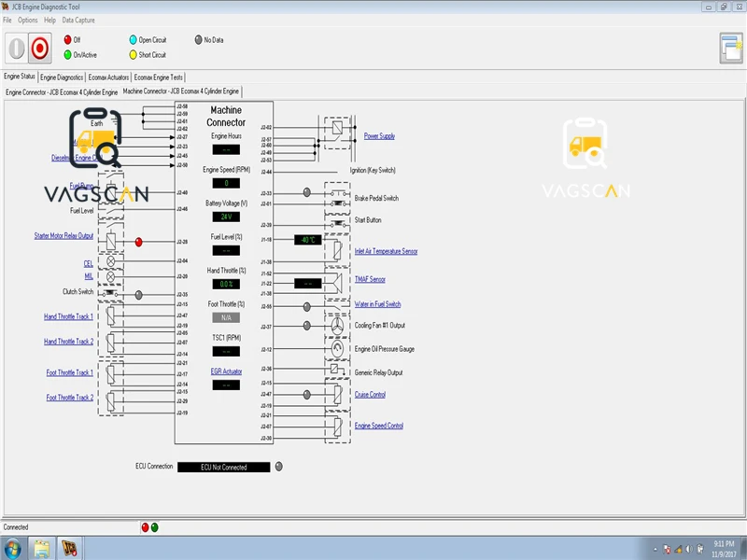Screen dimensions: 747x560
Task: Click the Water in Fuel status indicator
Action: tap(307, 307)
